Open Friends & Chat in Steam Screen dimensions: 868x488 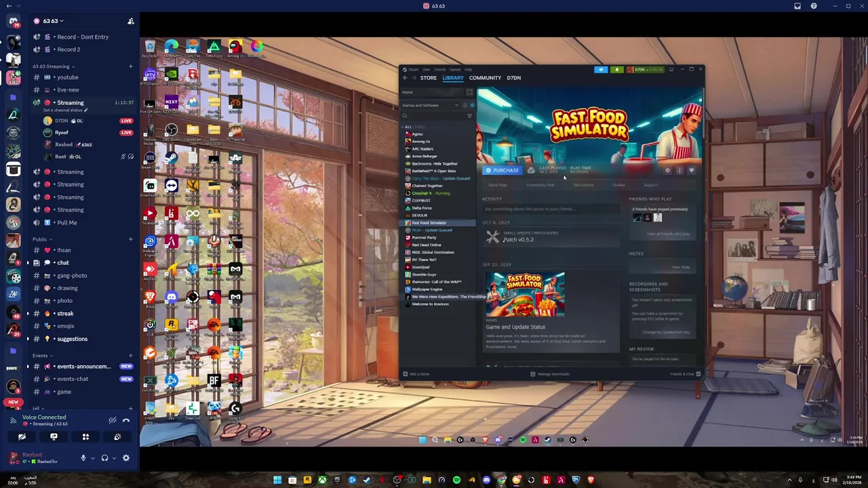tap(685, 374)
